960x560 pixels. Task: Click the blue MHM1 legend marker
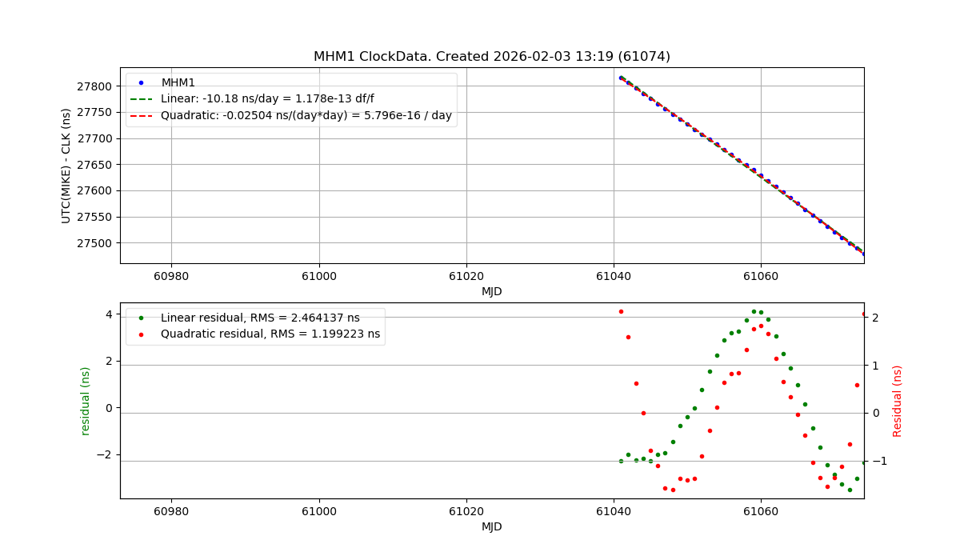(142, 82)
